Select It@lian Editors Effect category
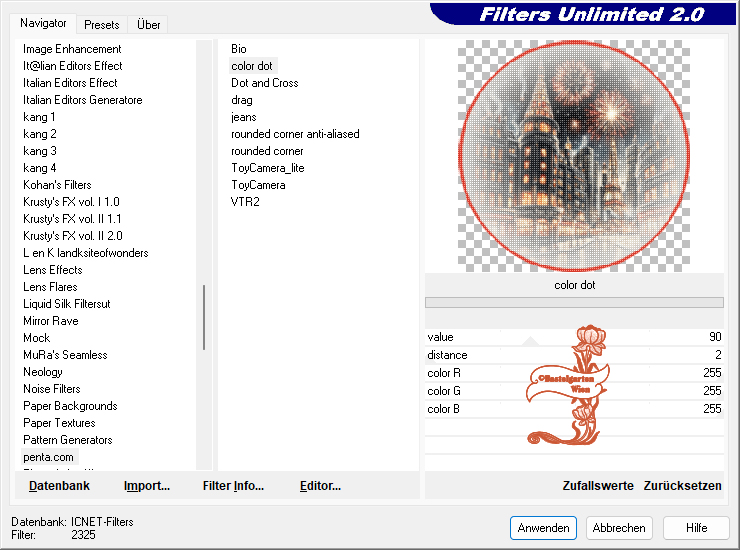Viewport: 740px width, 550px height. [x=72, y=66]
